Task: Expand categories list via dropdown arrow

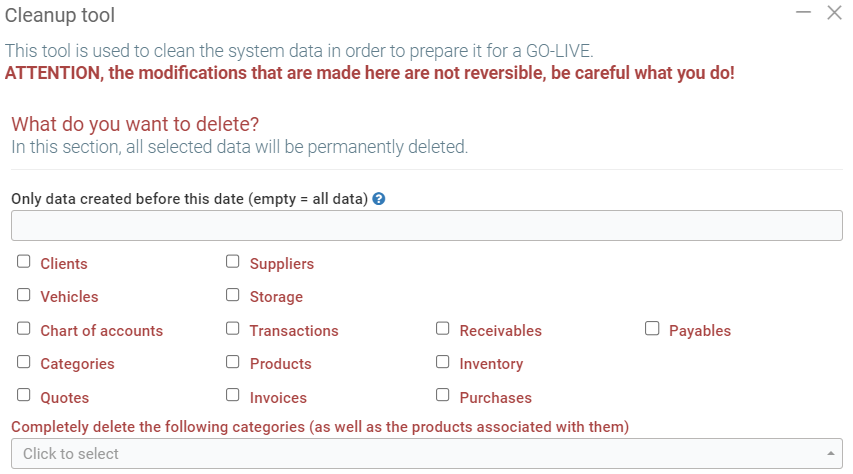Action: [x=831, y=454]
